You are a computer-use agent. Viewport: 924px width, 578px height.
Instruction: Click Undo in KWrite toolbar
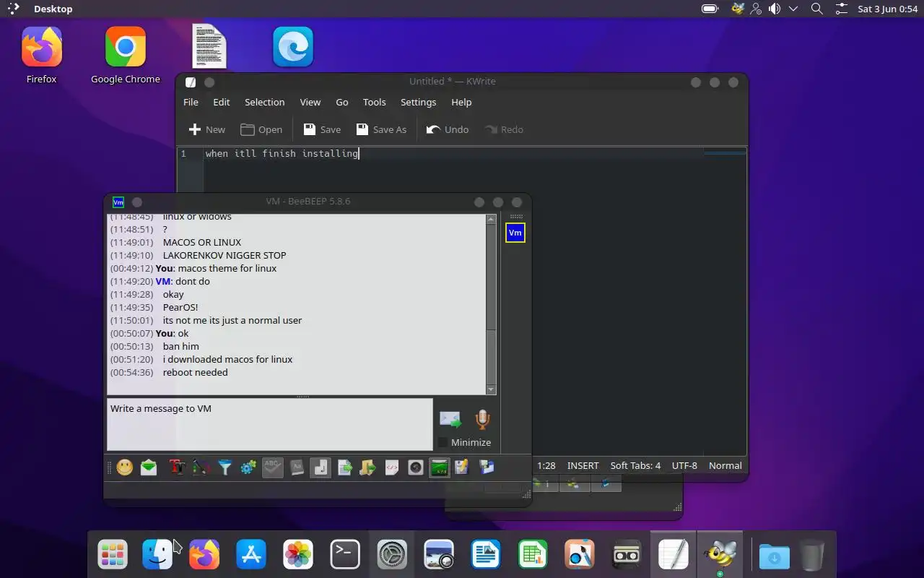[448, 129]
